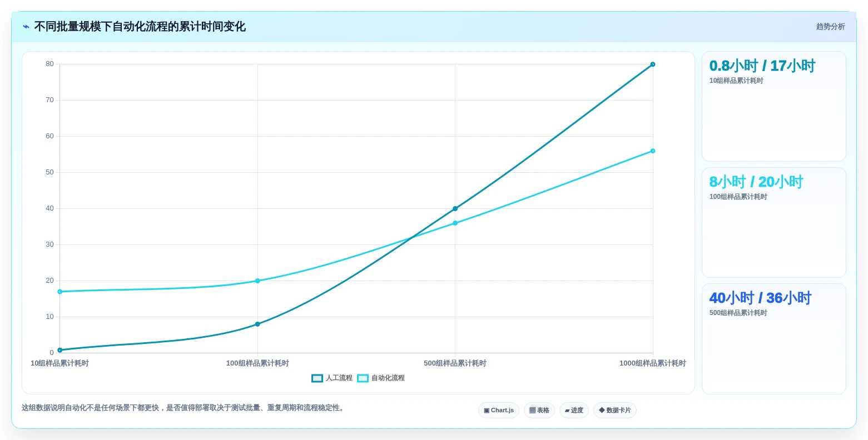Click the card caption 10组样品累计耗时

click(x=736, y=81)
